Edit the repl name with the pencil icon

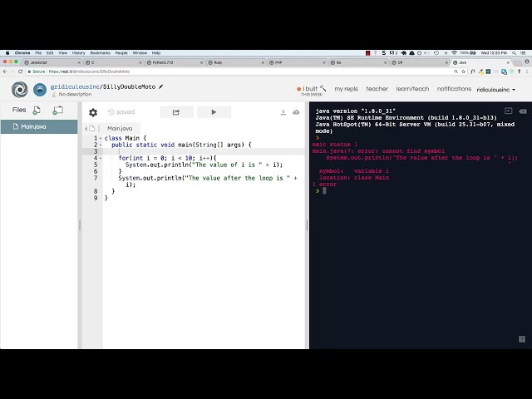160,86
